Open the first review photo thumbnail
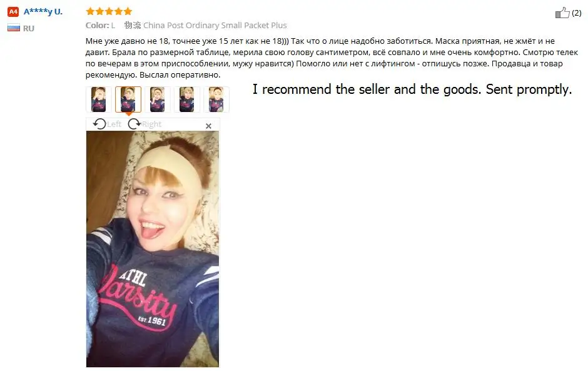 (x=99, y=99)
